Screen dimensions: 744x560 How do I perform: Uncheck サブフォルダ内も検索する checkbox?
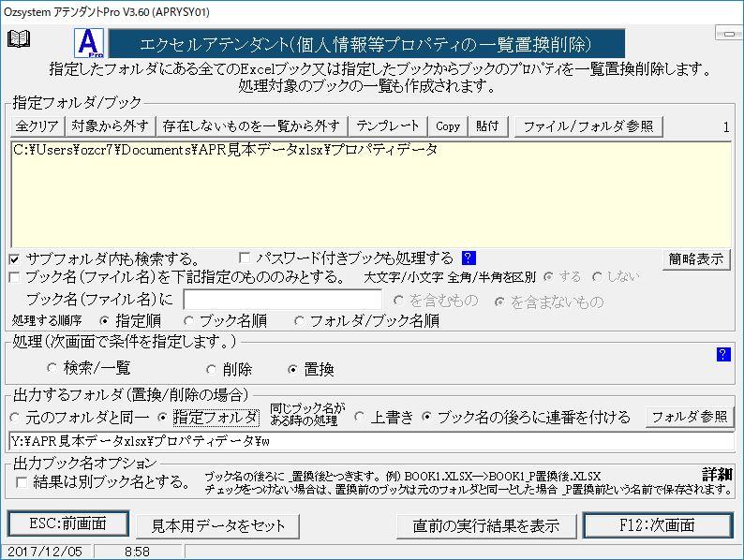[14, 258]
